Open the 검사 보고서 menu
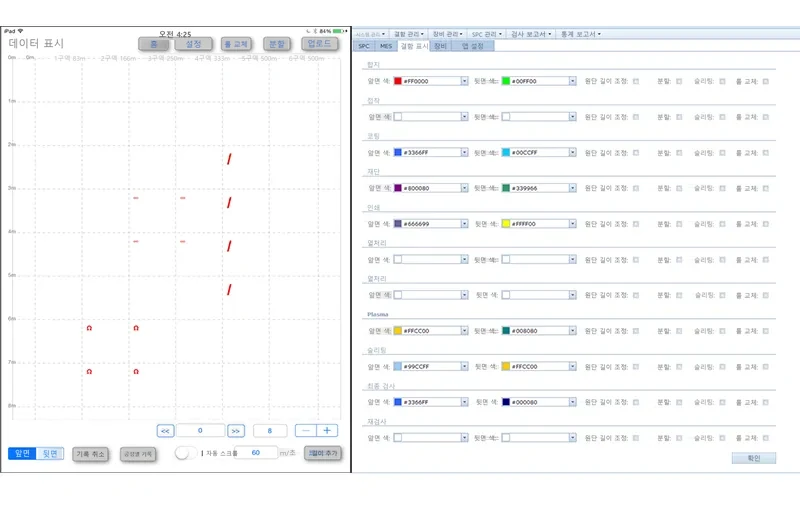 click(531, 34)
